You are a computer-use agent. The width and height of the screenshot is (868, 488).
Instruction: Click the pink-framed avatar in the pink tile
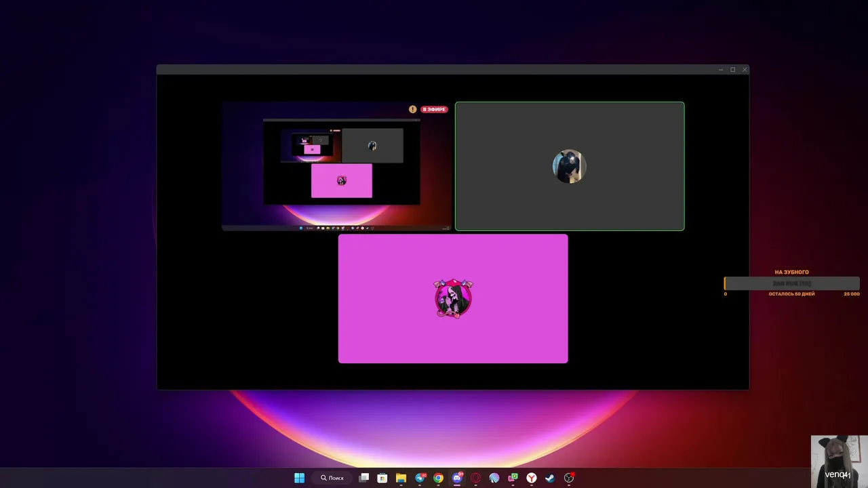[453, 298]
